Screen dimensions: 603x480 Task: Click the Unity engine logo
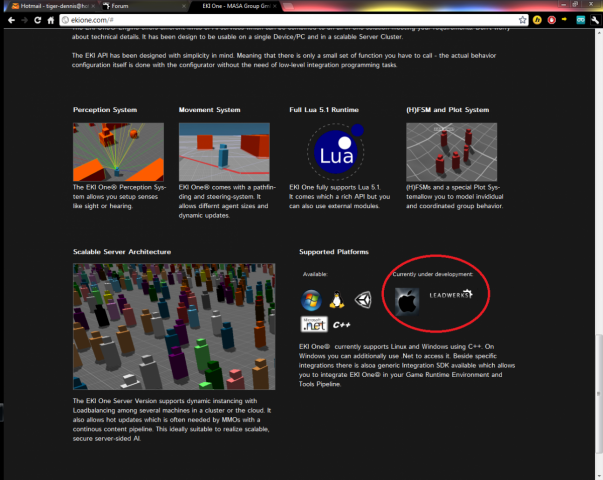coord(363,299)
